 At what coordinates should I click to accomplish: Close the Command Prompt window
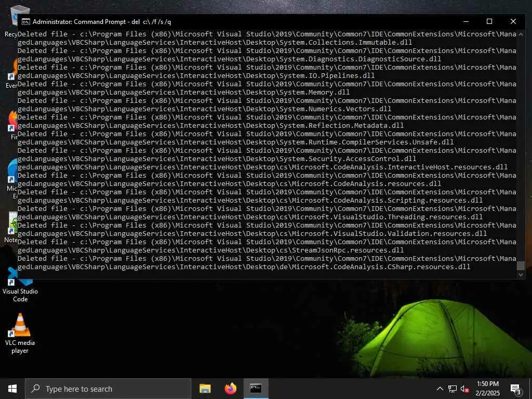tap(513, 21)
